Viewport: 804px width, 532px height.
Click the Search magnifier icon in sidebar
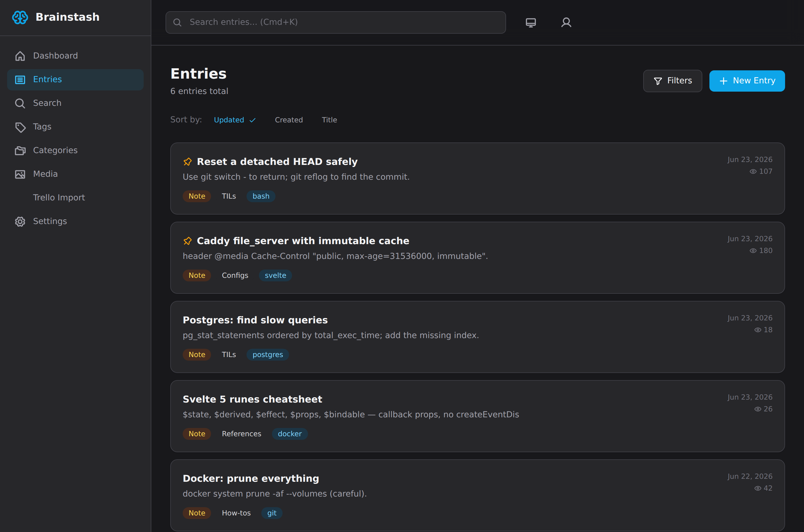pos(20,103)
